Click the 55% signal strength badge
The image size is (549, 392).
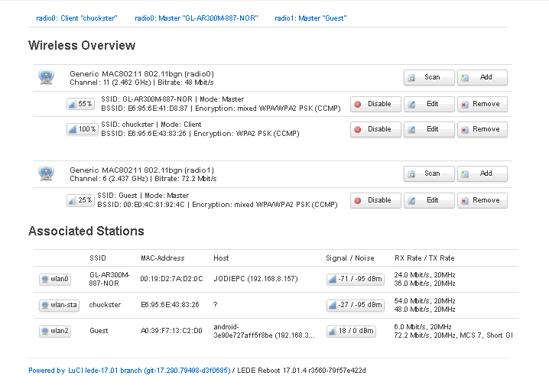tap(80, 104)
